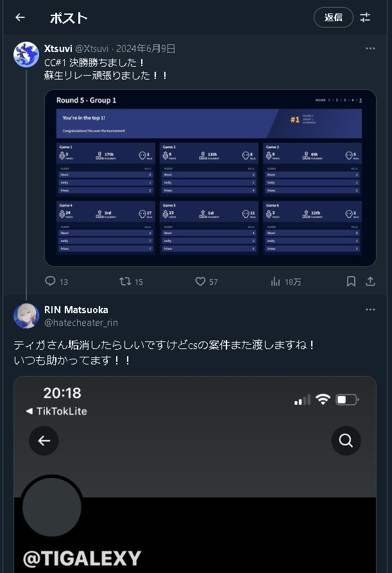Image resolution: width=392 pixels, height=573 pixels.
Task: Open more options on RIN Matsuoka's post
Action: 370,309
